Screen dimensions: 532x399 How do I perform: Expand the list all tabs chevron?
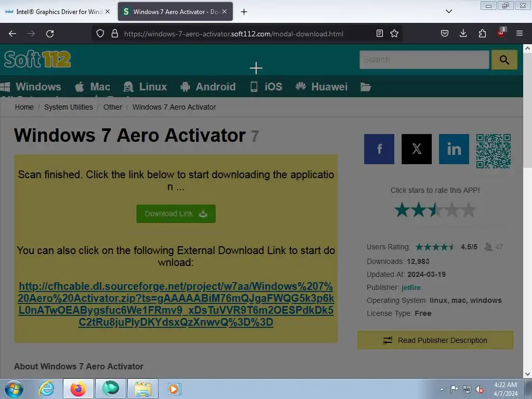pos(449,11)
